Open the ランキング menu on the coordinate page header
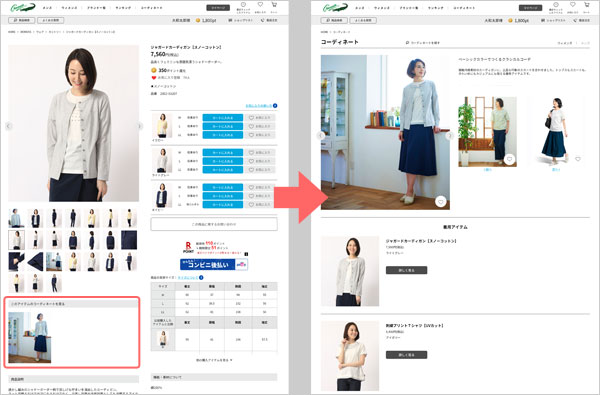 (x=435, y=8)
